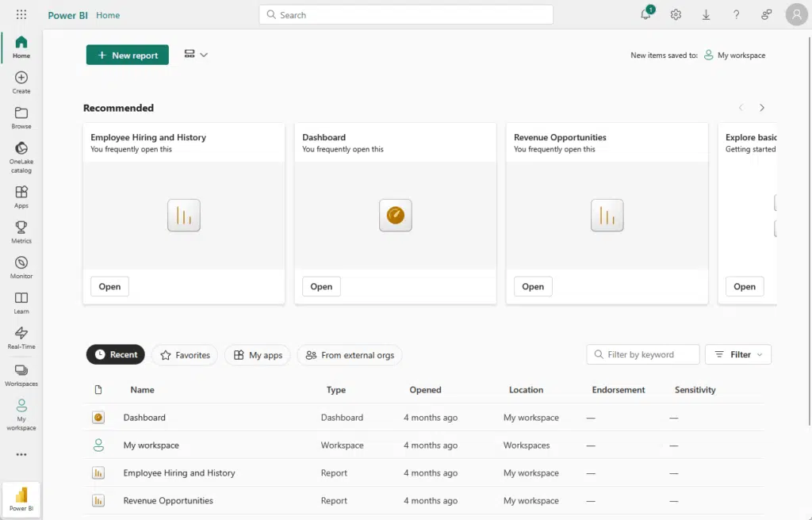Click the Dashboard row item icon

[x=98, y=418]
